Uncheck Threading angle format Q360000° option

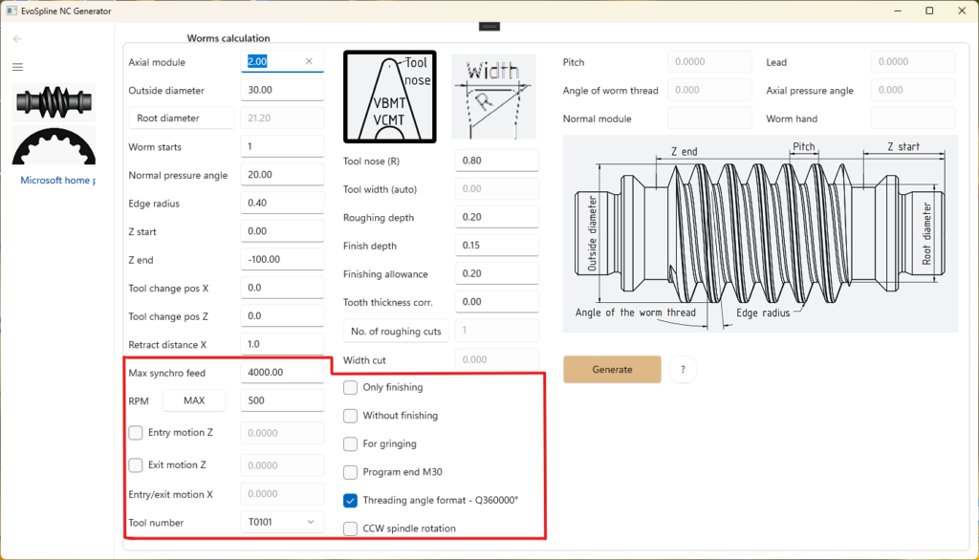coord(351,500)
